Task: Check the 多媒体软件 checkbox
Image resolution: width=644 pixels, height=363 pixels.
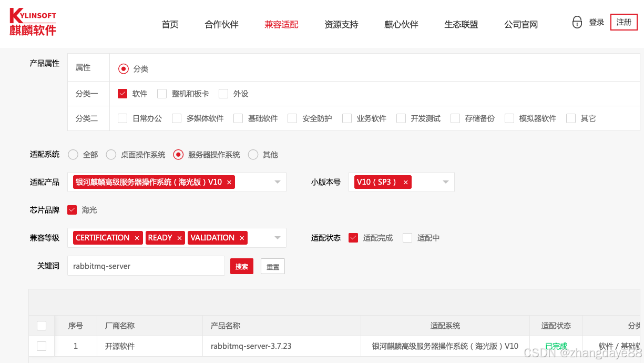Action: click(177, 118)
